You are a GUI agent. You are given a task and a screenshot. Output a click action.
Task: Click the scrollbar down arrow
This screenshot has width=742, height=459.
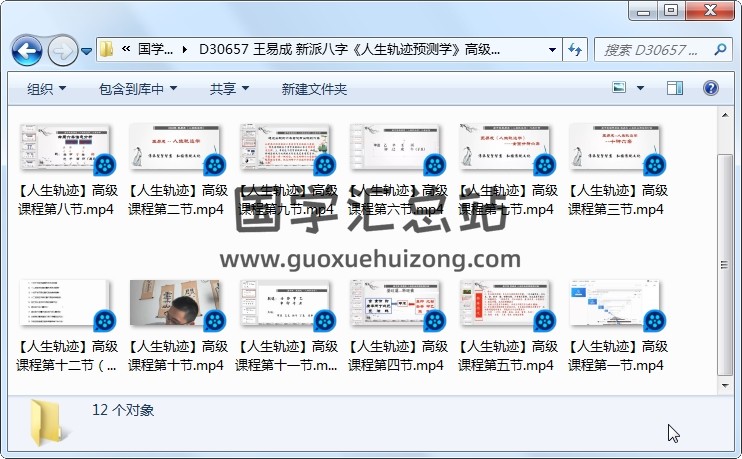[x=724, y=386]
